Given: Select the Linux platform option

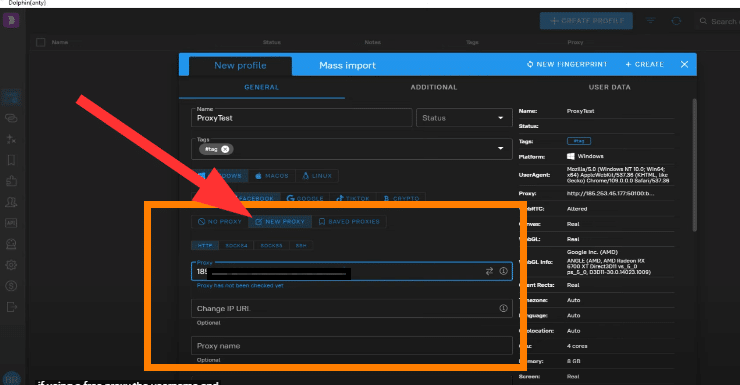Looking at the screenshot, I should click(317, 176).
